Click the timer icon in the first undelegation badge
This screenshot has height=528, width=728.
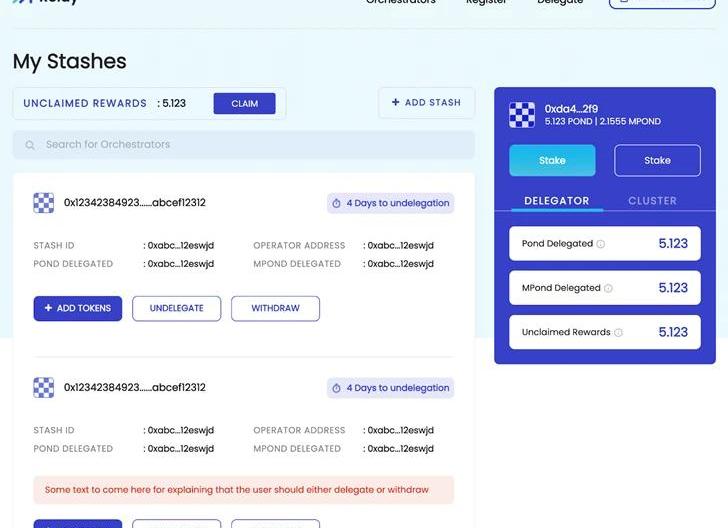coord(336,203)
